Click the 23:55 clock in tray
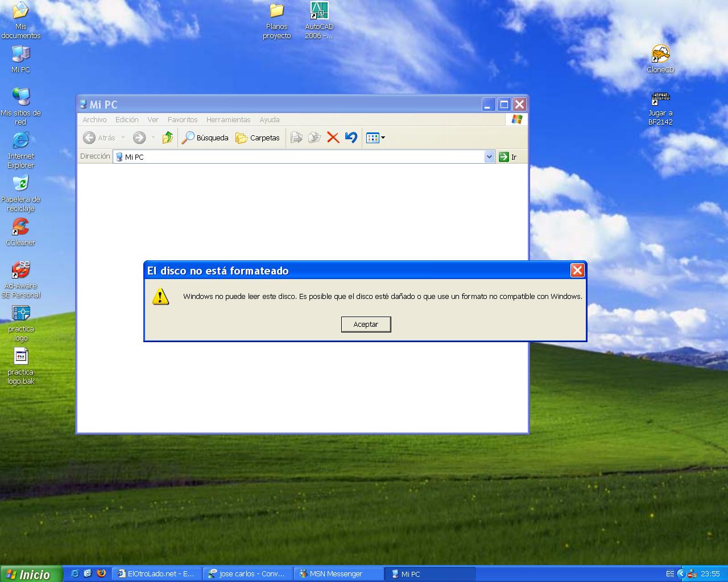728x582 pixels. click(710, 574)
